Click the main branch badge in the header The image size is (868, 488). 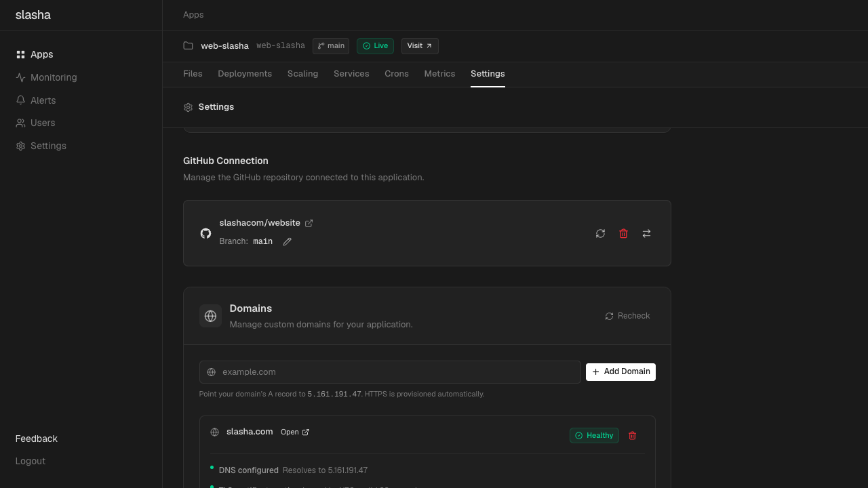(331, 46)
